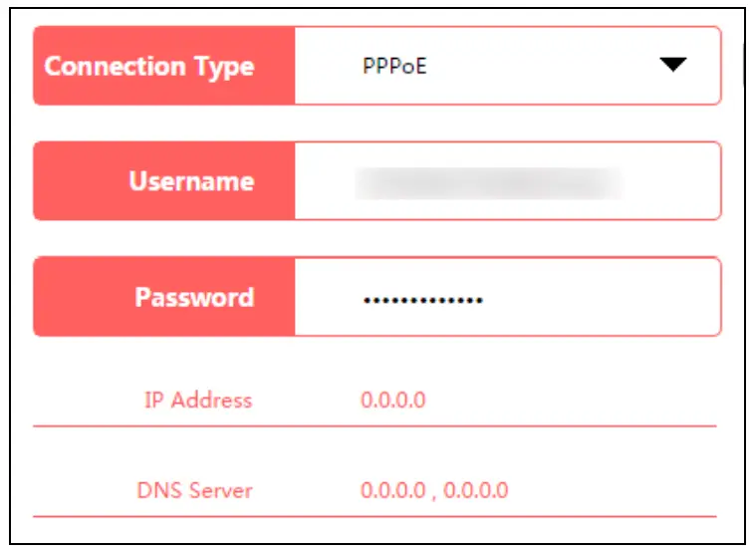Click the divider line below DNS Server

click(x=375, y=516)
